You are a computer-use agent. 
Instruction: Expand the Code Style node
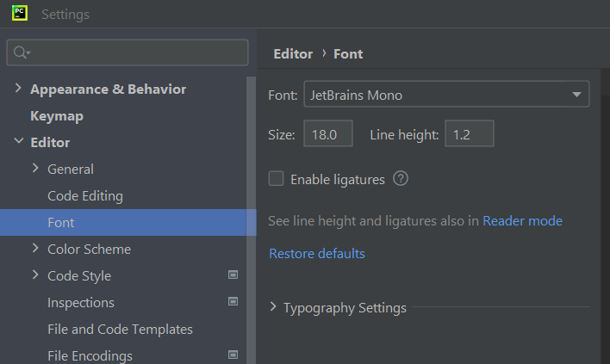point(35,275)
